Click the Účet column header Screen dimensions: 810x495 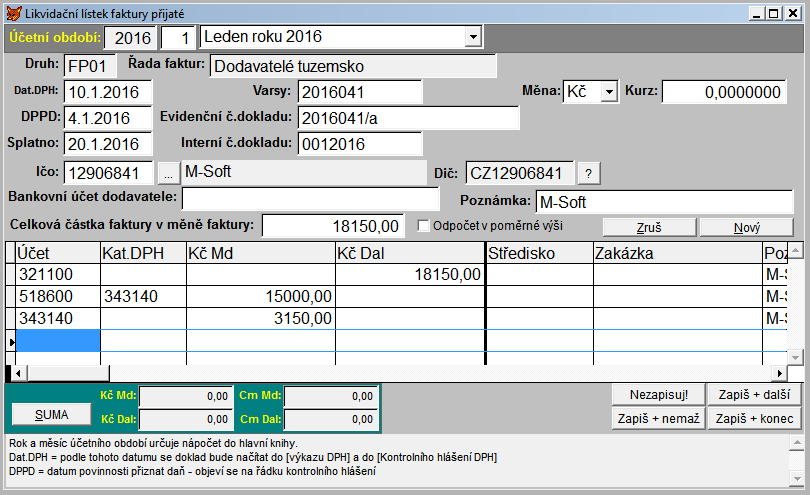pos(58,253)
